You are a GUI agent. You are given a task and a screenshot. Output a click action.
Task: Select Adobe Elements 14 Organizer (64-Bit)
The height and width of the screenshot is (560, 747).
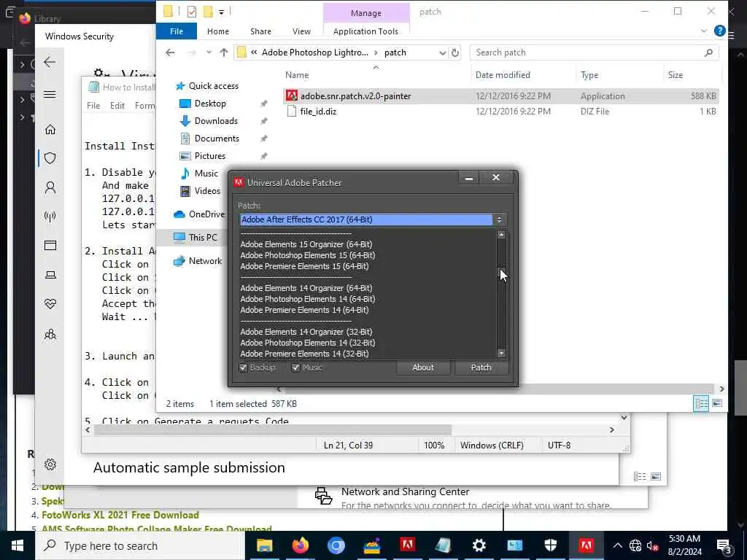[306, 288]
